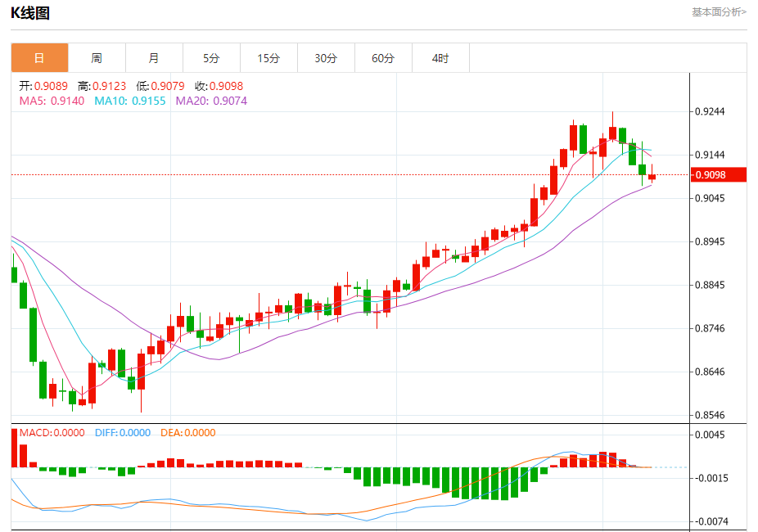The image size is (758, 532).
Task: Switch to the 周 weekly tab
Action: click(97, 58)
